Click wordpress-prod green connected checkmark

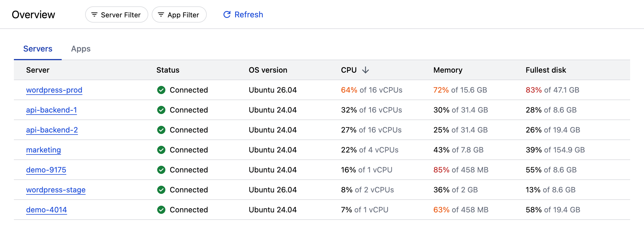tap(161, 90)
